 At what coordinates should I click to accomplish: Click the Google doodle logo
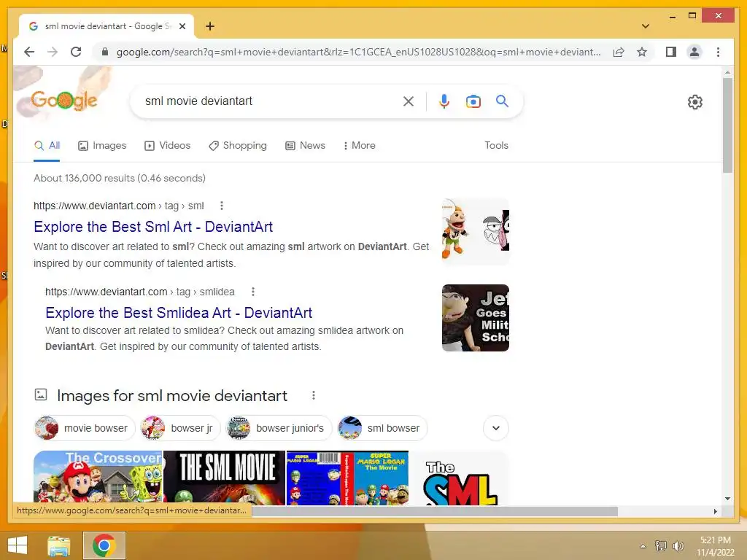[63, 100]
